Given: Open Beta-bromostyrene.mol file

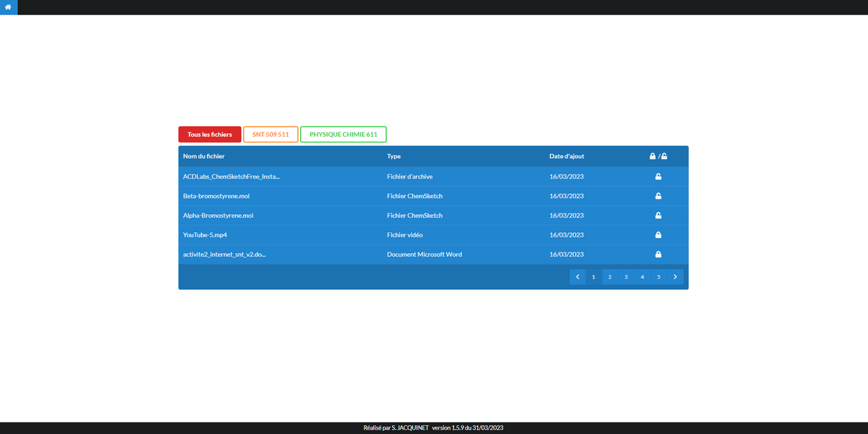Looking at the screenshot, I should tap(216, 196).
